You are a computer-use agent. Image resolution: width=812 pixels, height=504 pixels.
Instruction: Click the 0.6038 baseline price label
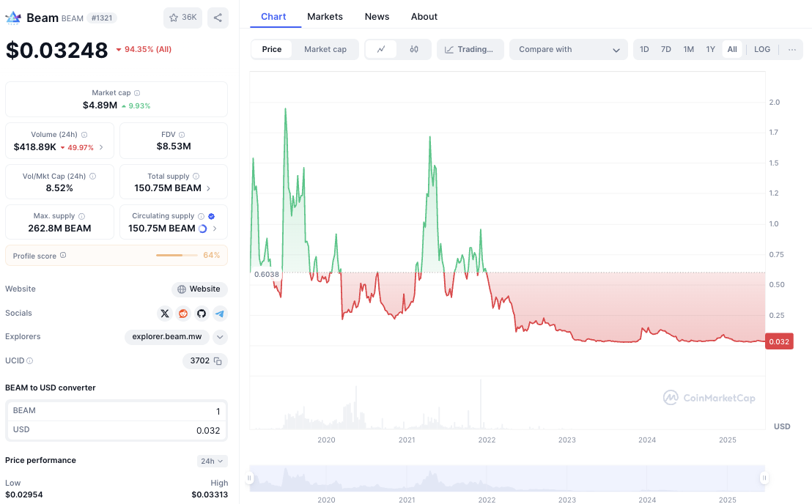pyautogui.click(x=267, y=274)
